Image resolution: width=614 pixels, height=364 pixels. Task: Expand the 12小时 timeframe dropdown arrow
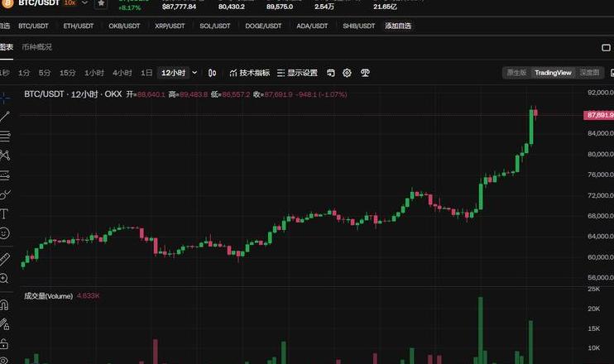click(194, 73)
